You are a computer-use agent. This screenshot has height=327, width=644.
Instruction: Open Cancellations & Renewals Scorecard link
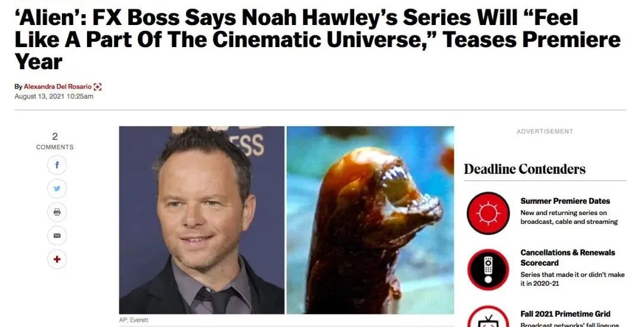pos(568,258)
